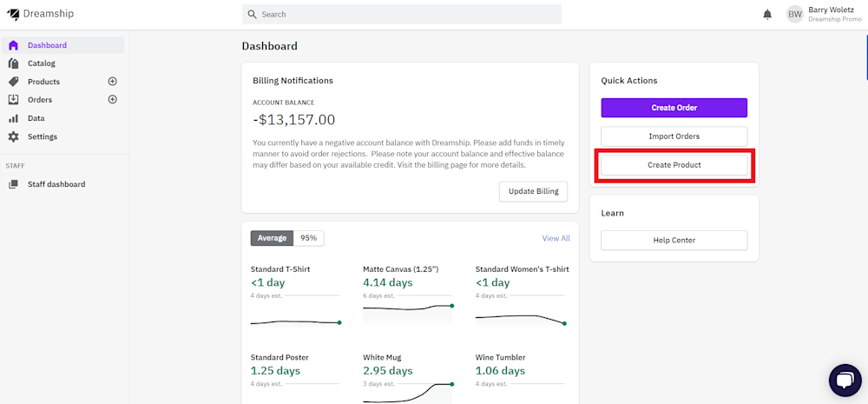Add a product via Products plus icon
The height and width of the screenshot is (404, 868).
112,82
